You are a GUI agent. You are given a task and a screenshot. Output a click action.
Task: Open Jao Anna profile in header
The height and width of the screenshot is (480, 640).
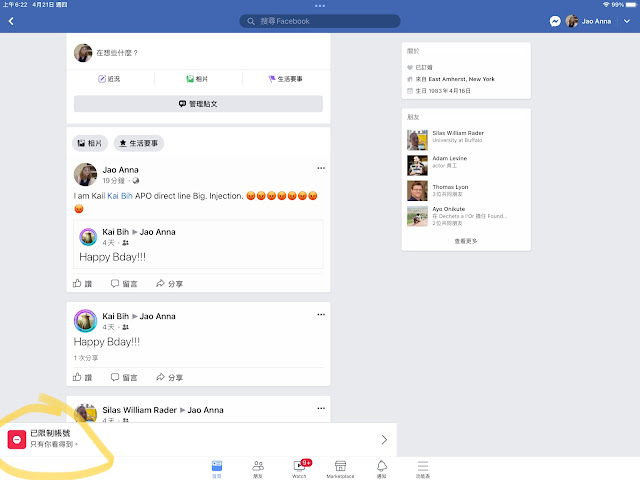tap(588, 21)
